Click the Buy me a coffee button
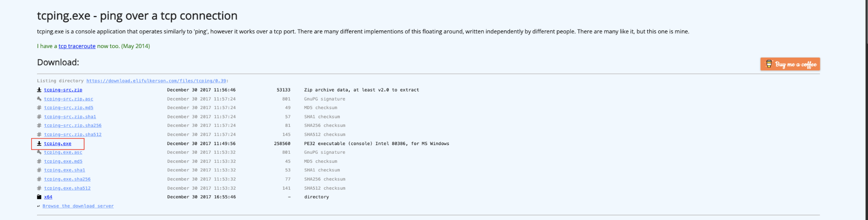This screenshot has height=220, width=868. coord(790,64)
